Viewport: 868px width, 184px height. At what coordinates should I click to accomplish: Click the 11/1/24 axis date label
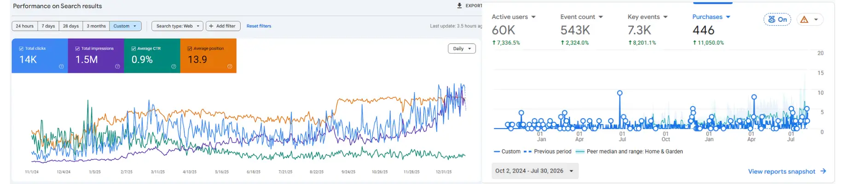pos(32,172)
